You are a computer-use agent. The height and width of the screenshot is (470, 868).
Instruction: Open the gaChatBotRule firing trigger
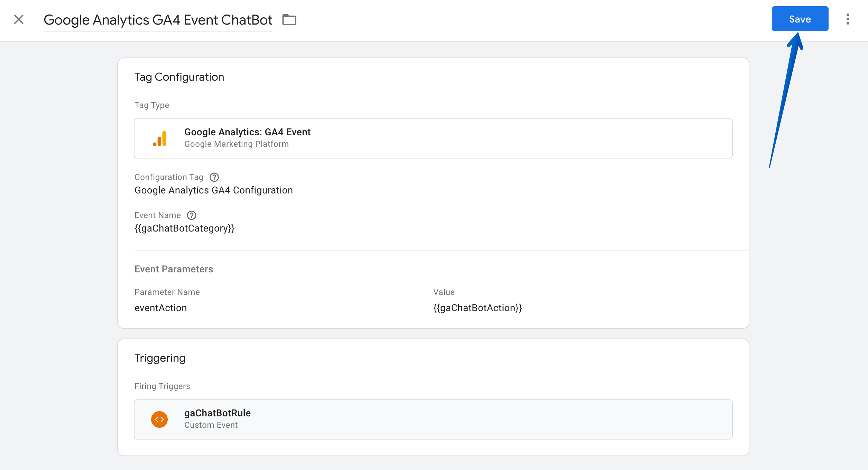point(433,419)
